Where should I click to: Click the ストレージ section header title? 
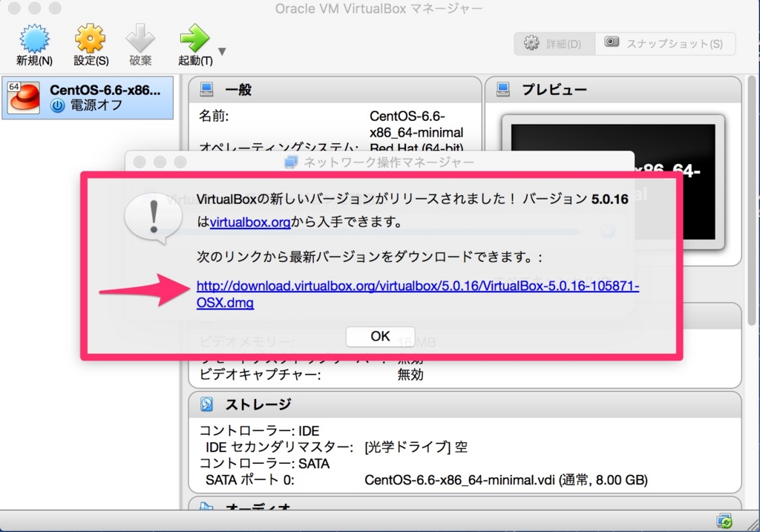[x=258, y=404]
